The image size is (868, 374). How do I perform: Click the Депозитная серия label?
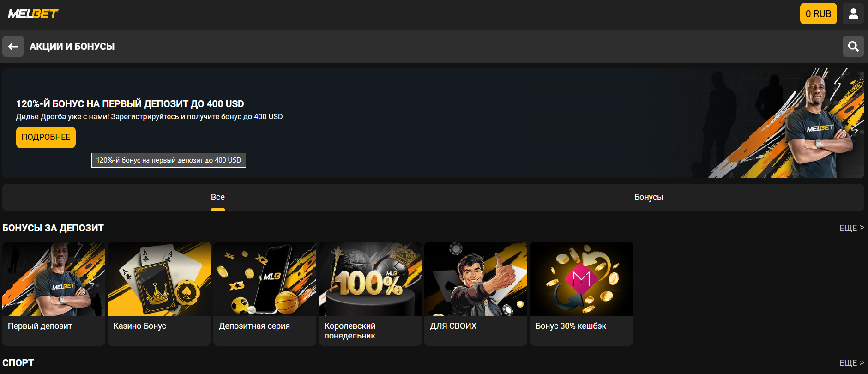click(254, 326)
